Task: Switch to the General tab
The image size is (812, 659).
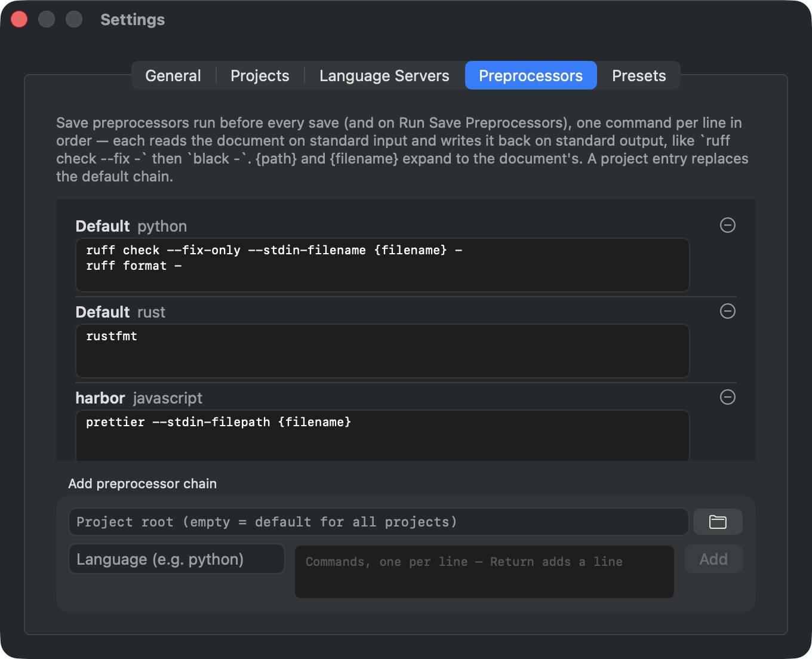Action: pos(173,76)
